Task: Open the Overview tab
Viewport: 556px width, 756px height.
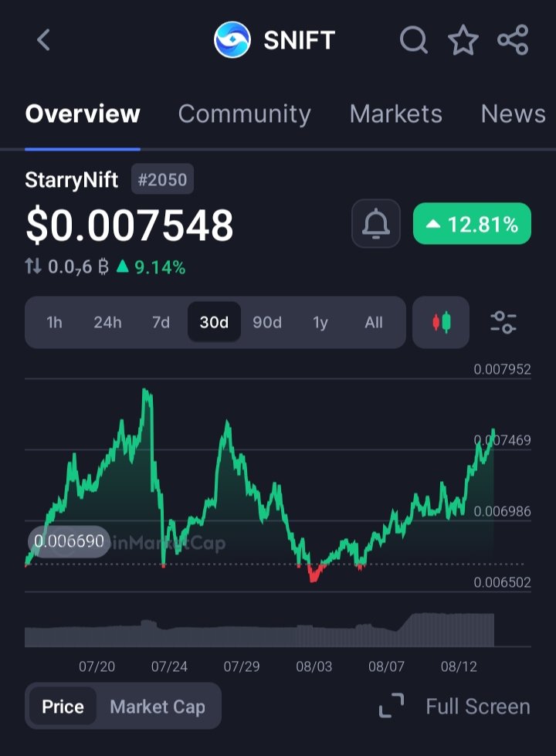Action: pos(83,114)
